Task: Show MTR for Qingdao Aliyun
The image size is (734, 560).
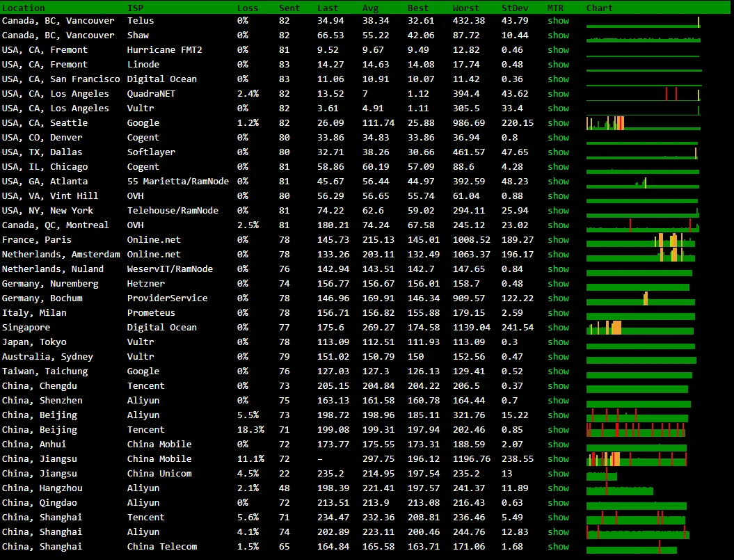Action: coord(559,502)
